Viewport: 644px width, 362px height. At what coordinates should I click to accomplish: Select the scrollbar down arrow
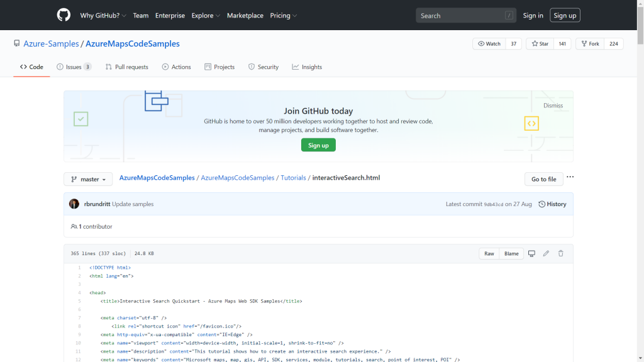(640, 359)
